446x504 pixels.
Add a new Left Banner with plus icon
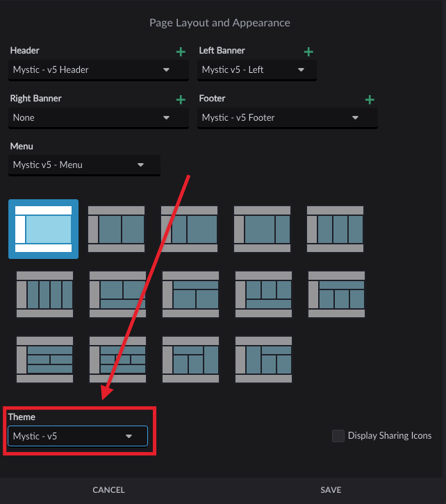click(308, 52)
